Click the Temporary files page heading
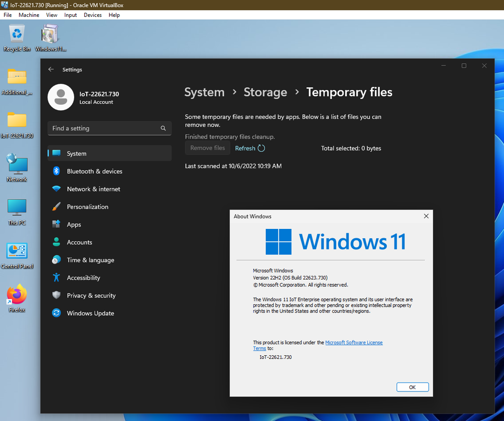This screenshot has width=504, height=421. 349,92
